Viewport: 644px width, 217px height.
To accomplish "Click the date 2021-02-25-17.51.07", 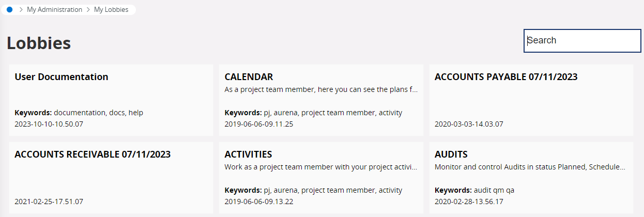I will pos(49,202).
